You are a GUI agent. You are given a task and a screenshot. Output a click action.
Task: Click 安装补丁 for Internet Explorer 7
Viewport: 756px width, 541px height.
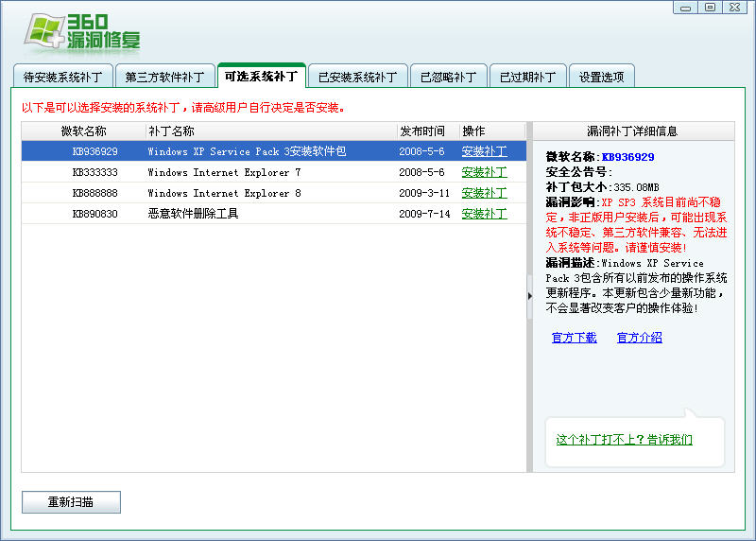(x=484, y=172)
